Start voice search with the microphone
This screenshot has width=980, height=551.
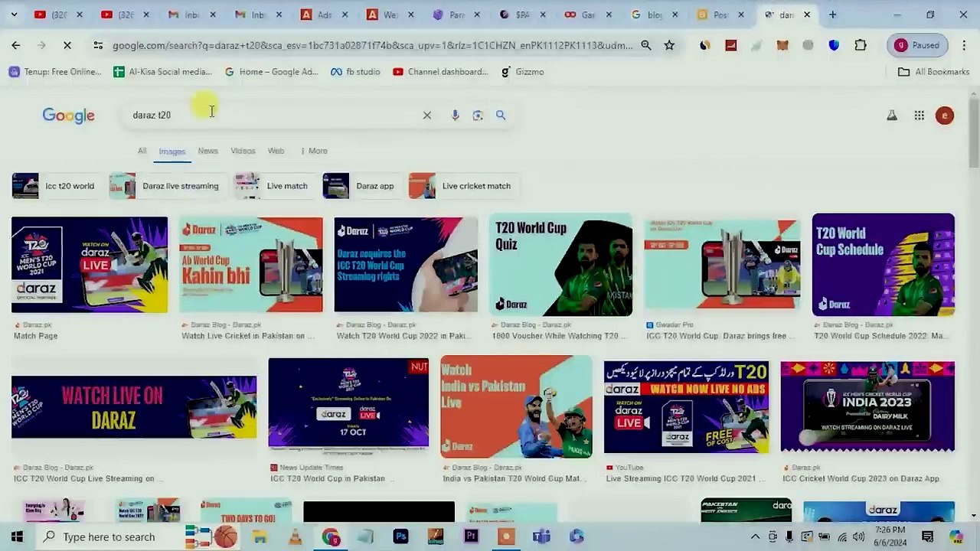455,116
